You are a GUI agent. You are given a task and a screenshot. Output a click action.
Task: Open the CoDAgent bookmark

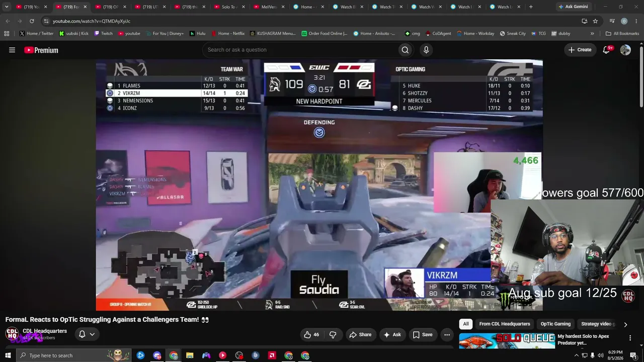438,34
